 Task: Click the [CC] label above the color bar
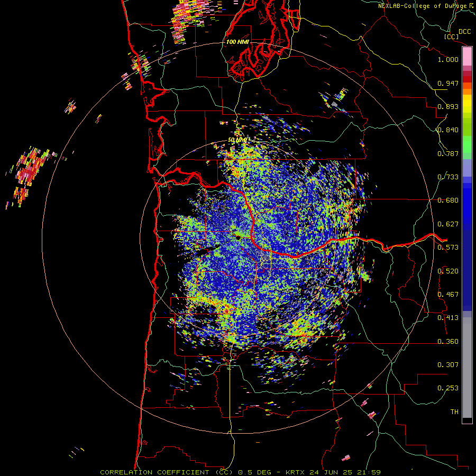[x=452, y=36]
